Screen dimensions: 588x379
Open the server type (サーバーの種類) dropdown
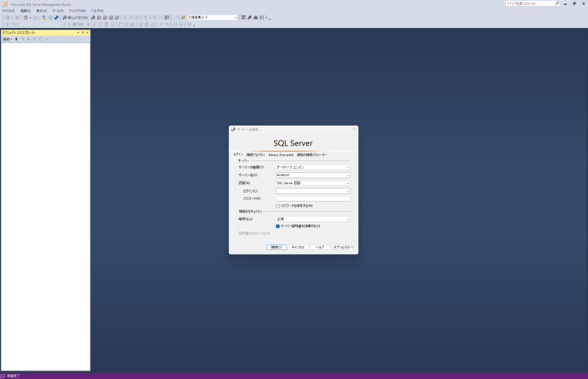click(313, 167)
